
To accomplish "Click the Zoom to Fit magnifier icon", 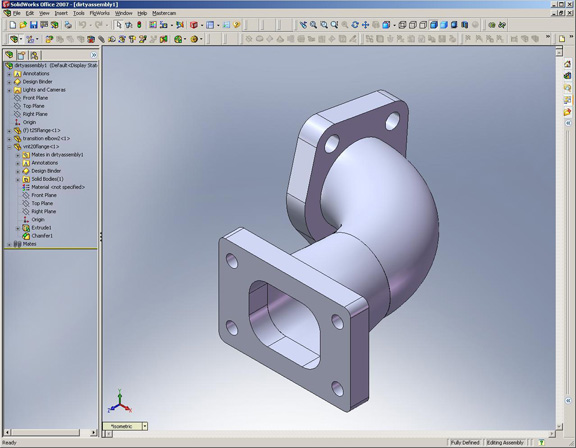I will (313, 25).
